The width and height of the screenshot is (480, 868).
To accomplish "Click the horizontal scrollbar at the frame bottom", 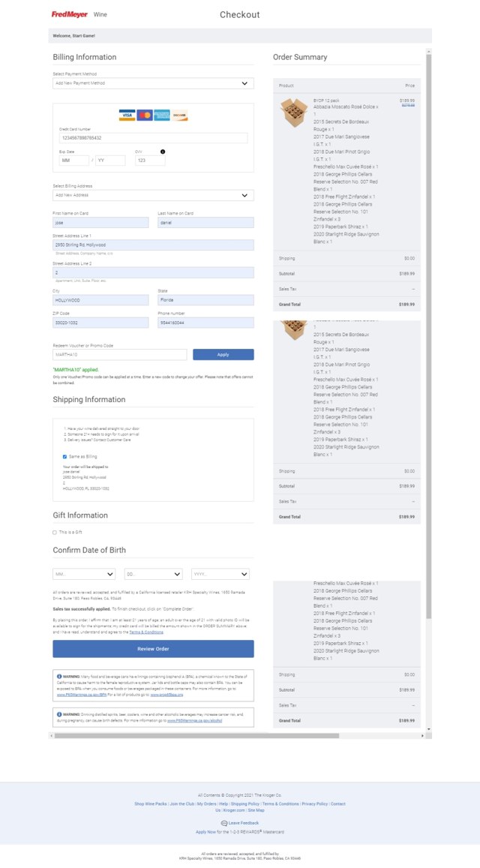I will [196, 736].
